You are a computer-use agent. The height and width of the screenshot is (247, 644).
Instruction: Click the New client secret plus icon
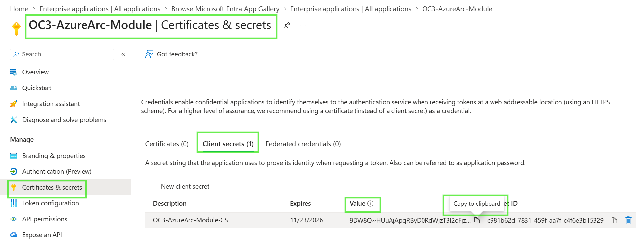(153, 186)
